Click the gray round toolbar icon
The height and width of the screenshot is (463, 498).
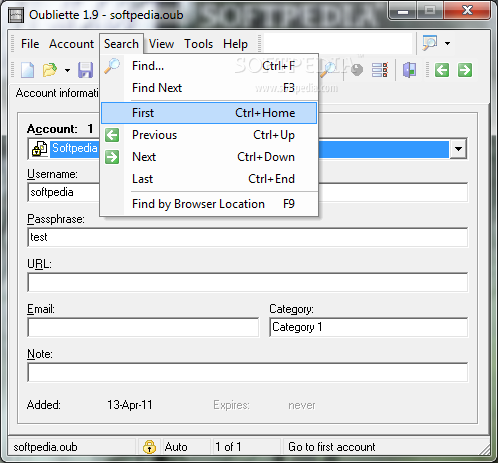tap(357, 70)
